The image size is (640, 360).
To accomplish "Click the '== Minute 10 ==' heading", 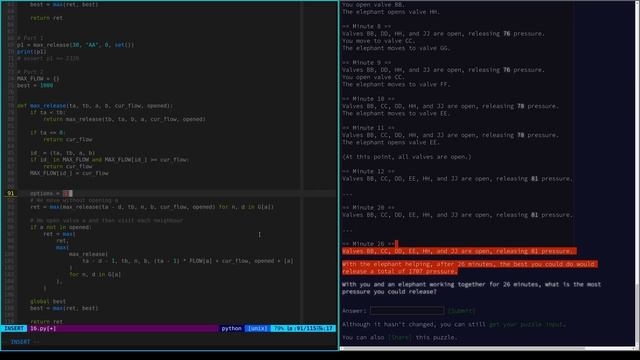I will click(x=368, y=99).
